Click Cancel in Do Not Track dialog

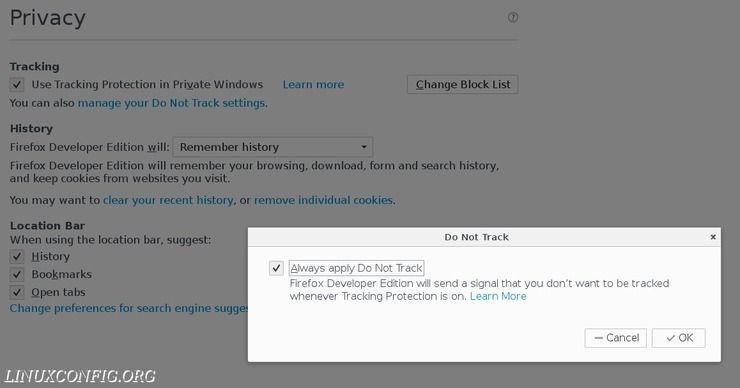click(615, 338)
